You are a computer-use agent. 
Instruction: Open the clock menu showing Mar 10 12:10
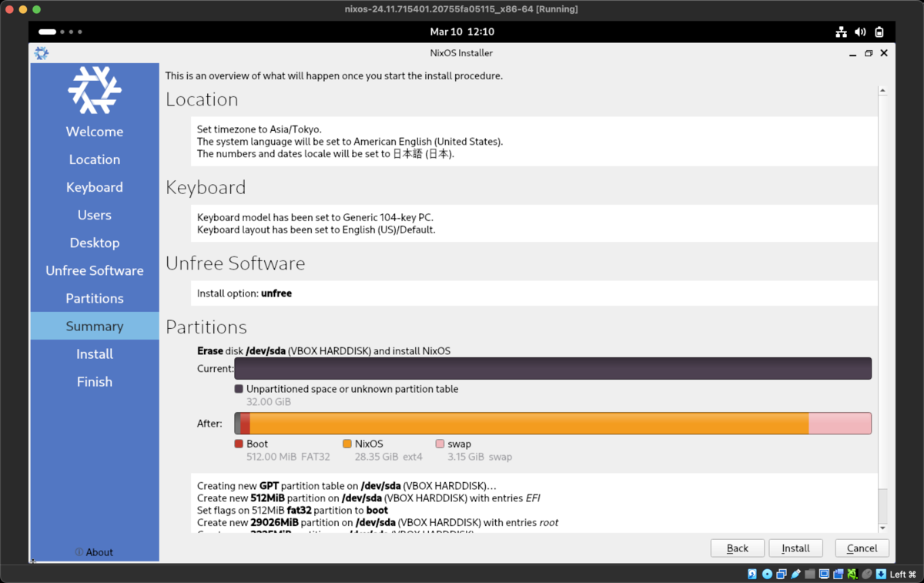click(462, 32)
